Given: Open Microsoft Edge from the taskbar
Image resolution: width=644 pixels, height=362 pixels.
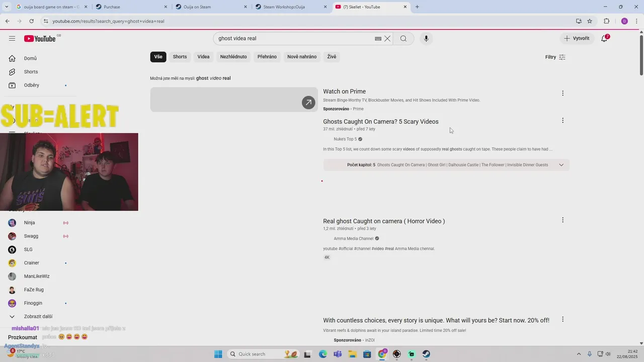Looking at the screenshot, I should [x=323, y=354].
